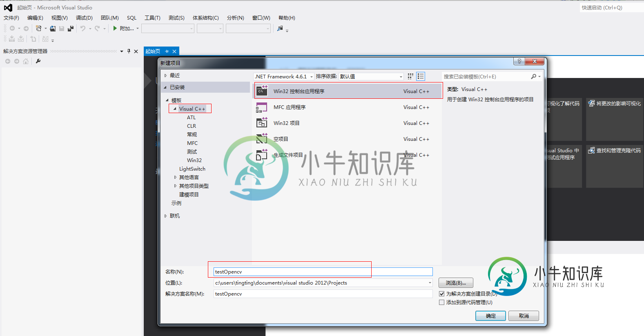The width and height of the screenshot is (644, 336).
Task: Click the pin icon on 起始页 tab
Action: click(x=167, y=51)
